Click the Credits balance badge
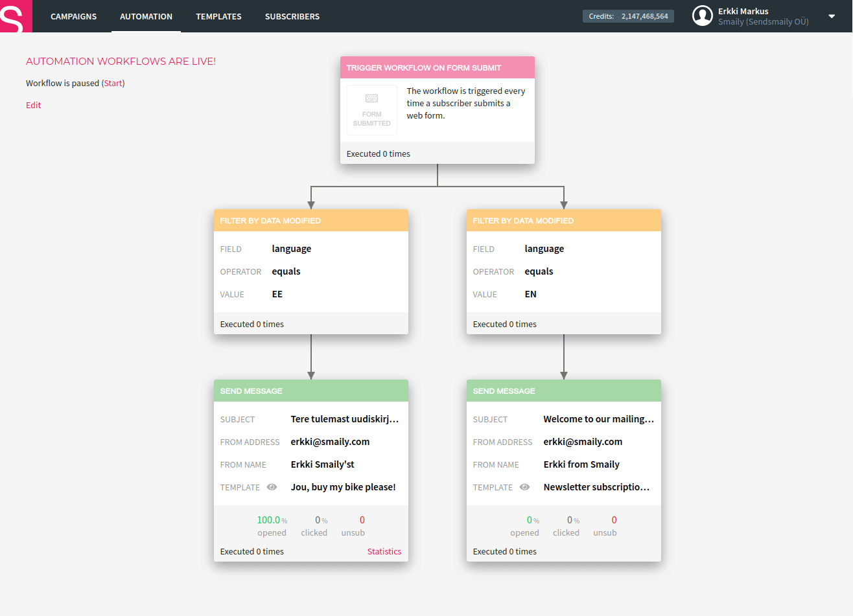 coord(627,16)
